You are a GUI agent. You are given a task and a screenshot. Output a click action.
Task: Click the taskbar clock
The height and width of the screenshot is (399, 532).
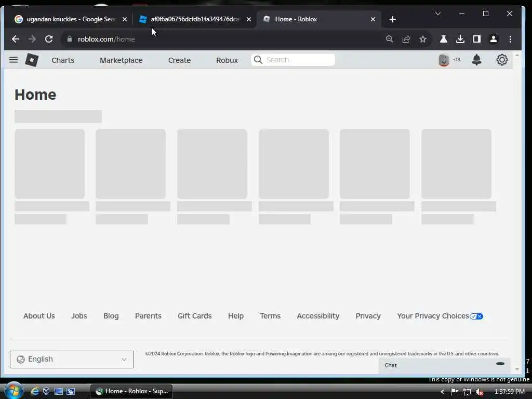tap(510, 392)
